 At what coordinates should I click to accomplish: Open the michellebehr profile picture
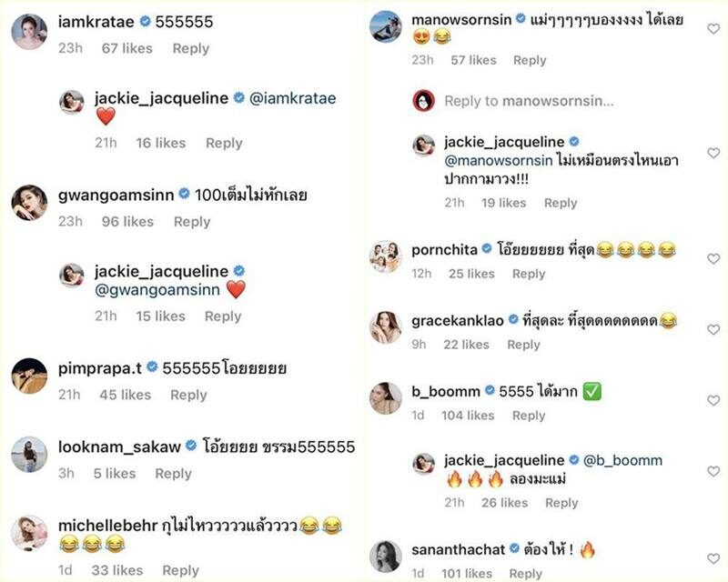point(29,533)
